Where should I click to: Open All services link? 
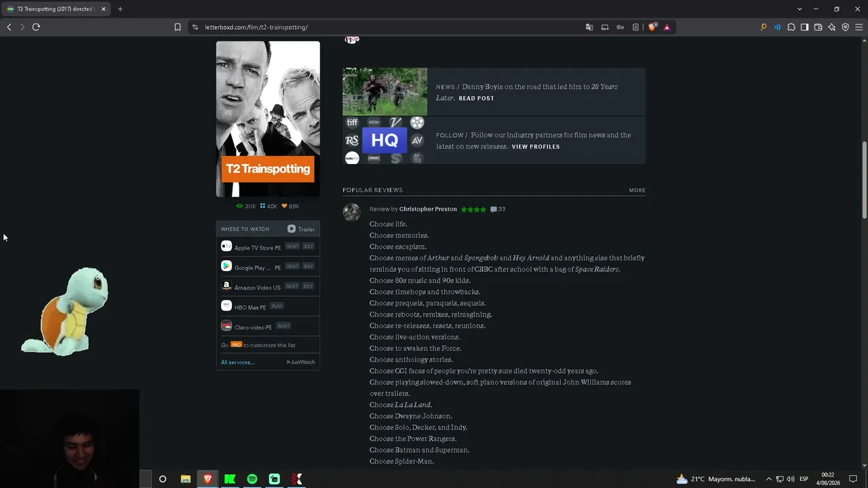coord(238,363)
